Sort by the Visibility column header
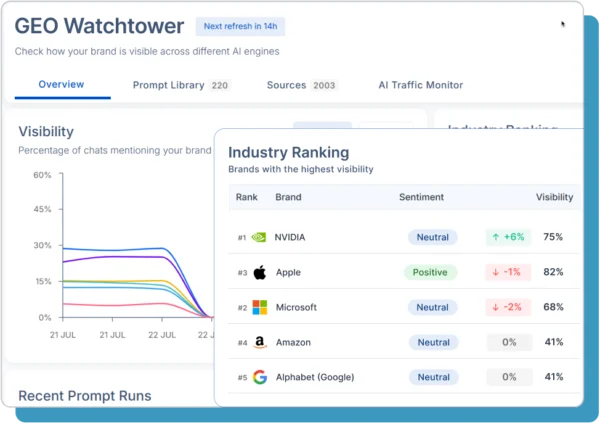The width and height of the screenshot is (600, 423). [x=554, y=197]
